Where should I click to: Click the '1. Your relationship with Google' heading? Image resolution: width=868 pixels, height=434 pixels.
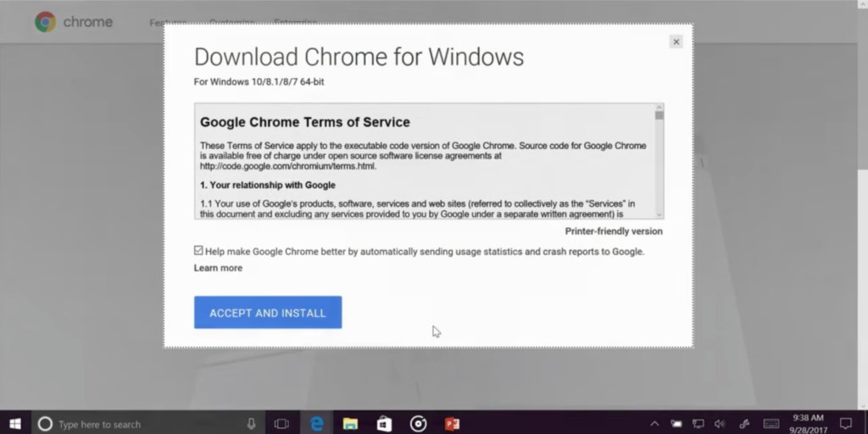point(268,185)
